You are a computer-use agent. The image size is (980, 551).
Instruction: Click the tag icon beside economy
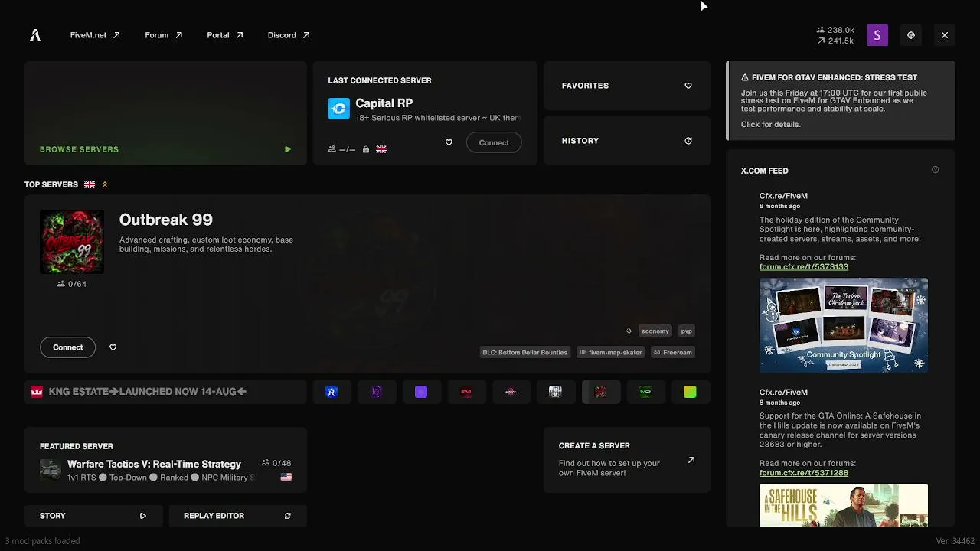tap(629, 331)
